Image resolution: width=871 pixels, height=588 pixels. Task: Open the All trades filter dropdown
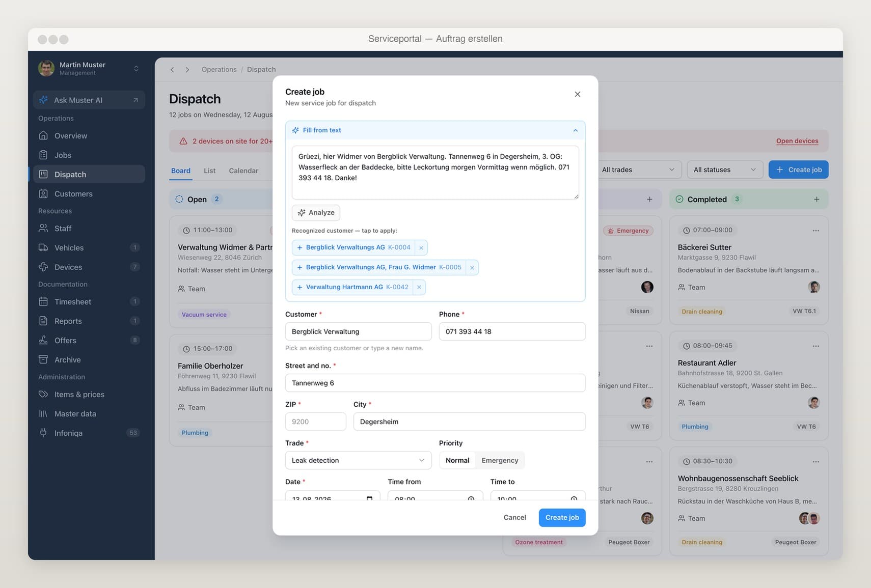click(x=639, y=170)
